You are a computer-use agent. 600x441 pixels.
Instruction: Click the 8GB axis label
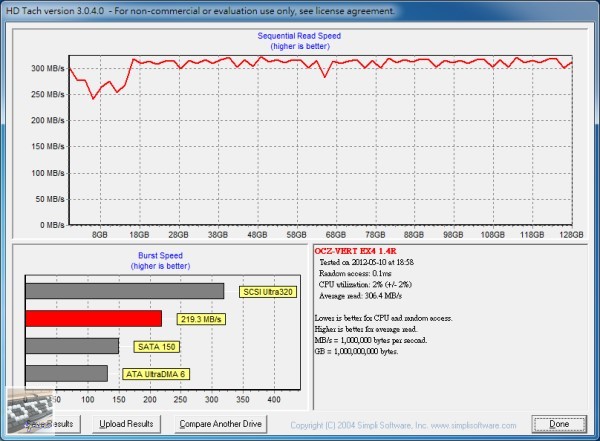(x=100, y=235)
